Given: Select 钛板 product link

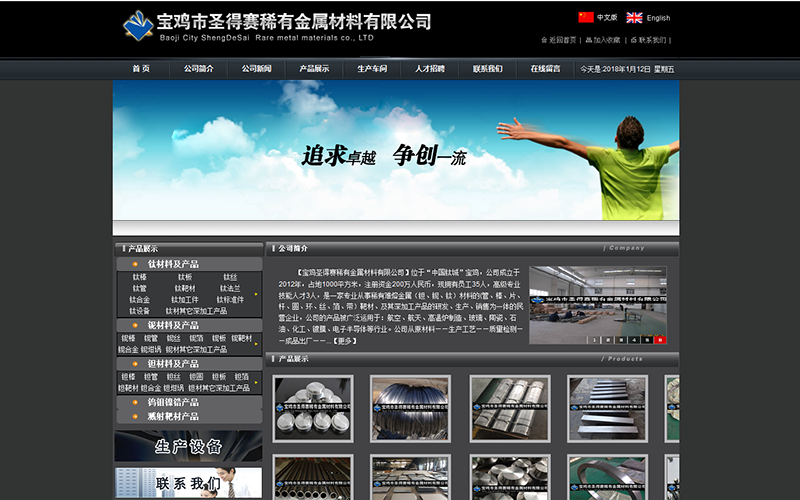Looking at the screenshot, I should (x=185, y=277).
